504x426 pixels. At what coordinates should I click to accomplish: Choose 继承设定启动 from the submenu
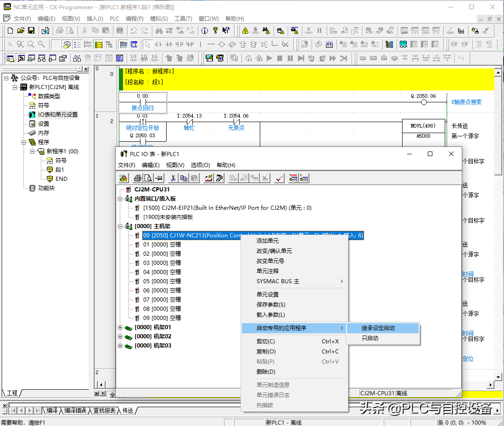(378, 328)
